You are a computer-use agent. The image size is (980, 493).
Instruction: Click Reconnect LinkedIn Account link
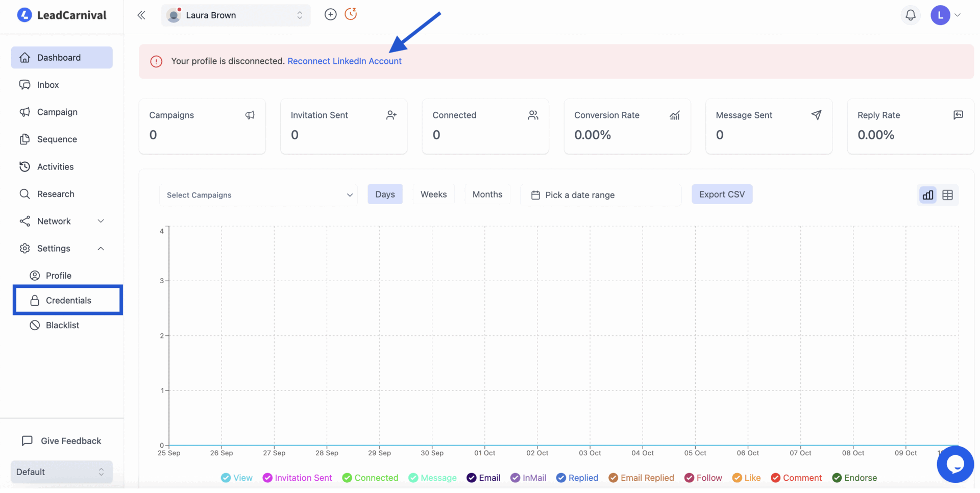[x=345, y=61]
